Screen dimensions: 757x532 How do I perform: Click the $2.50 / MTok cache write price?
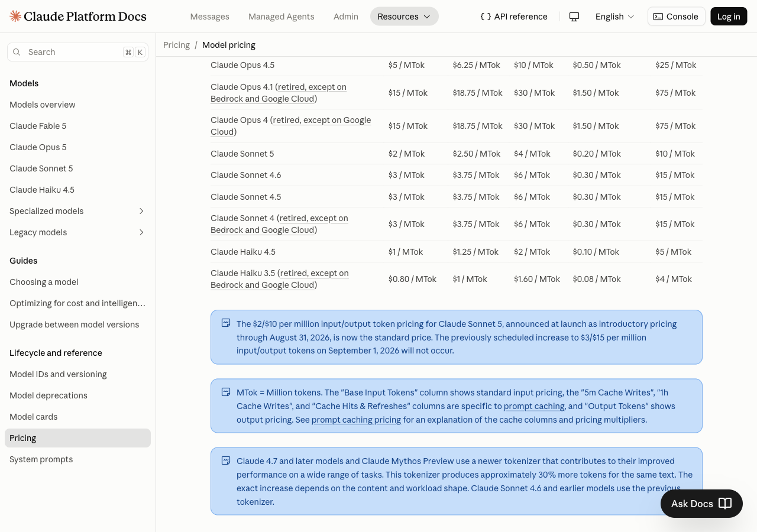(x=477, y=154)
